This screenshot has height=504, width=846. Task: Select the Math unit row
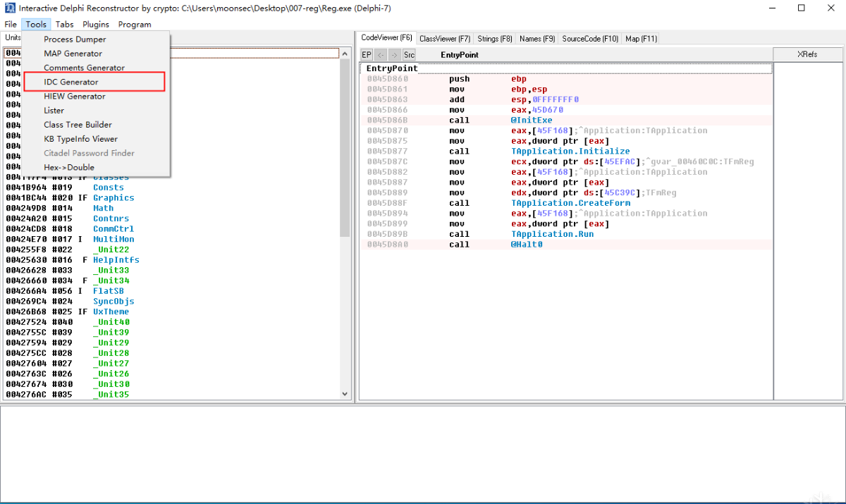[171, 208]
